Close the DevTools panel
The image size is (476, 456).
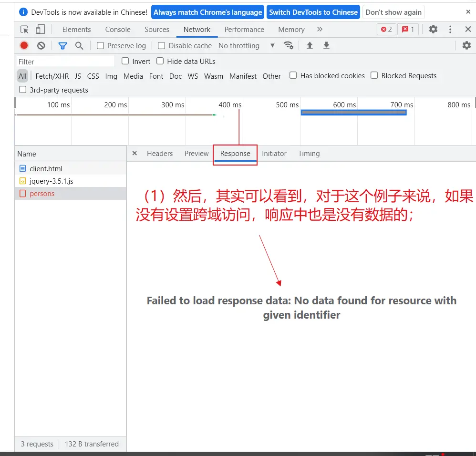pos(468,29)
